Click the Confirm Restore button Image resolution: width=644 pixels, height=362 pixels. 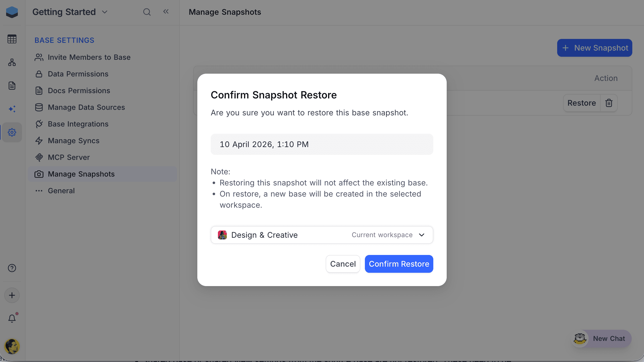pyautogui.click(x=399, y=264)
